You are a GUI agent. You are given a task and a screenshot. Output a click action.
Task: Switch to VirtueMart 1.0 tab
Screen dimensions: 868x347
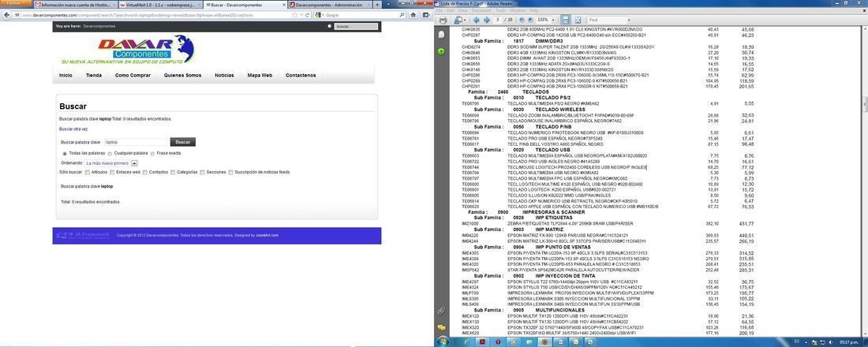tap(160, 5)
